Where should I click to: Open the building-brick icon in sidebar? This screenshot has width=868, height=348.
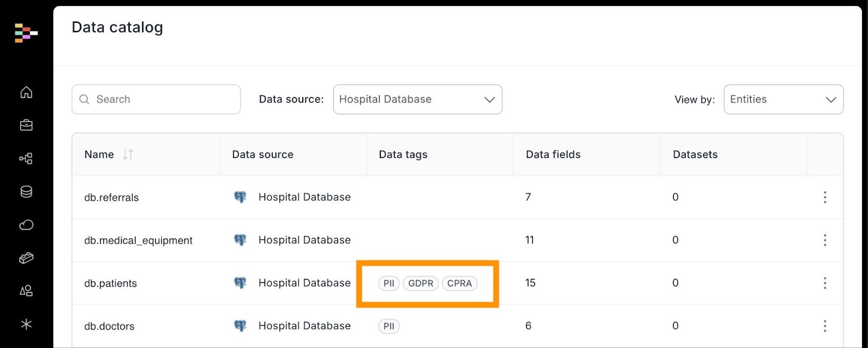(26, 258)
